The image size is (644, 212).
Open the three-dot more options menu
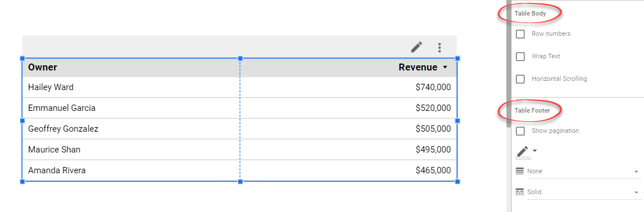coord(439,47)
